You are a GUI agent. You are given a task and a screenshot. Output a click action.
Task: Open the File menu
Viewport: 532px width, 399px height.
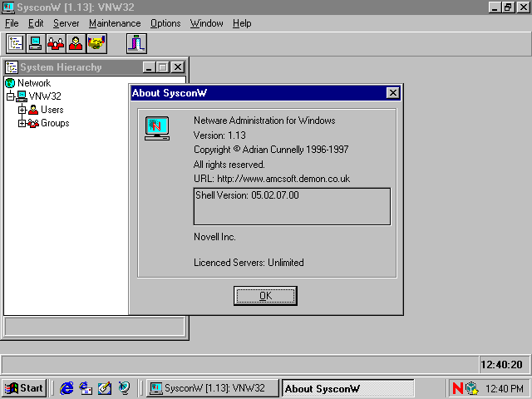click(x=12, y=23)
